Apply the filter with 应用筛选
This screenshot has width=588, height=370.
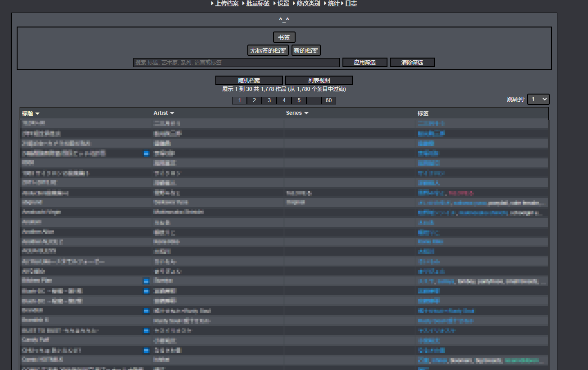pos(365,63)
